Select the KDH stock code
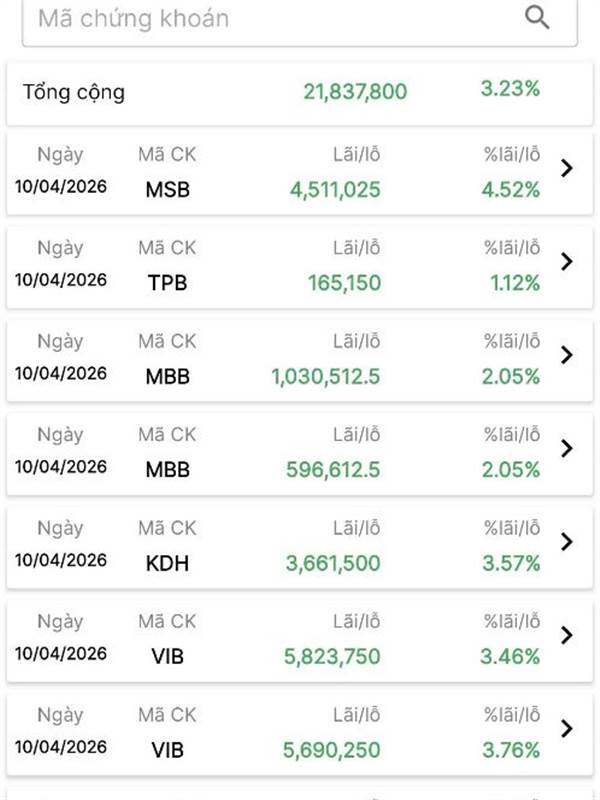The width and height of the screenshot is (600, 800). pos(167,563)
